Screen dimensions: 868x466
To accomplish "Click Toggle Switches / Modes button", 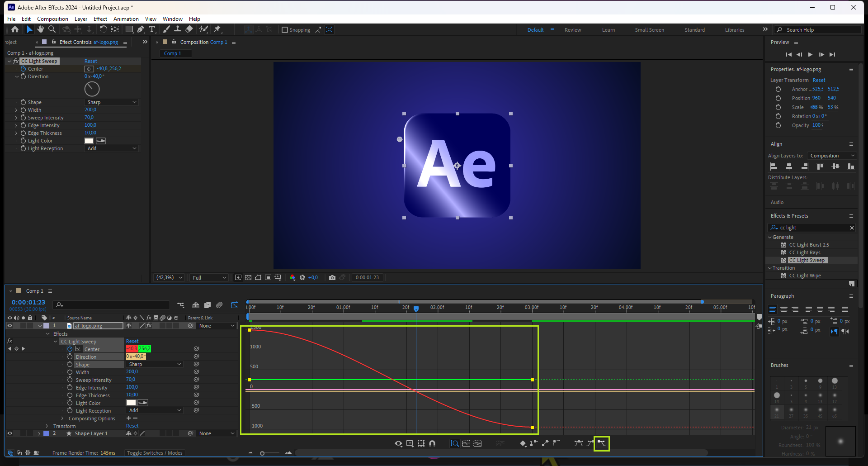I will click(x=155, y=453).
